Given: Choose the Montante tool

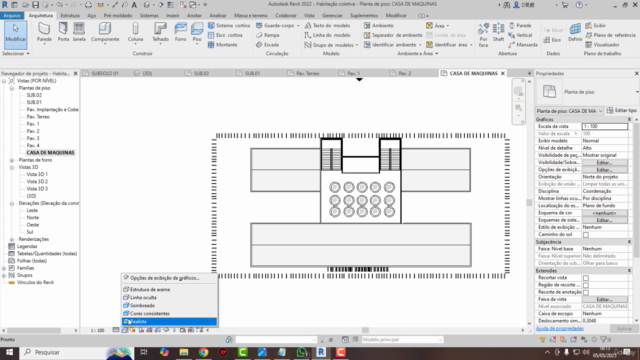Looking at the screenshot, I should click(x=222, y=45).
